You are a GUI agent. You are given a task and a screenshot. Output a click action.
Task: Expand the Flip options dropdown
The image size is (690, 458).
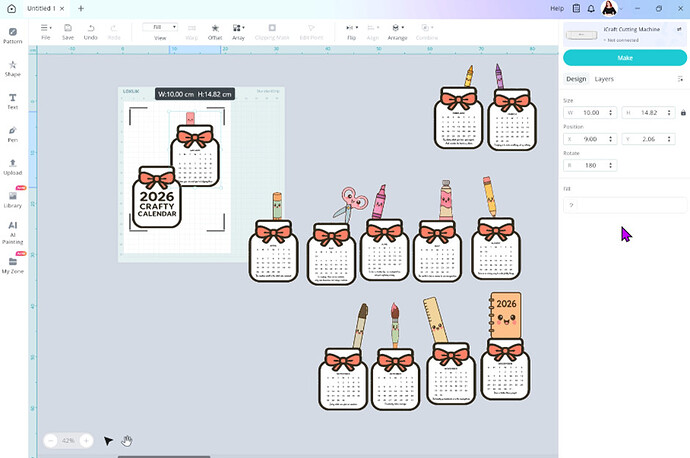[352, 31]
